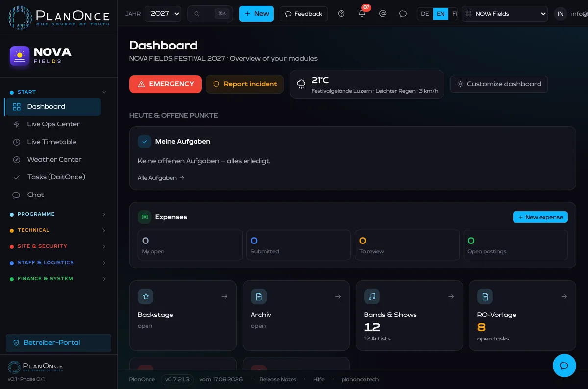Click the Meine Aufgaben checkmark icon

(145, 142)
